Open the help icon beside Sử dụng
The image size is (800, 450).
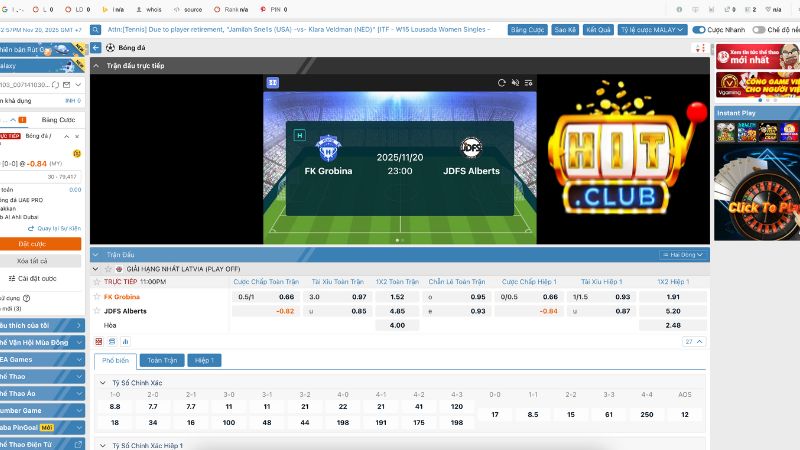pos(27,298)
